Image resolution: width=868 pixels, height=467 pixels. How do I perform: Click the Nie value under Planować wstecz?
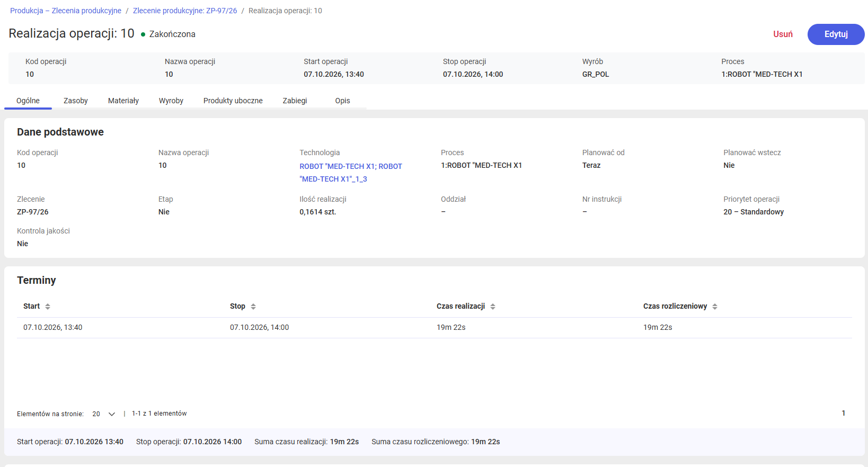pyautogui.click(x=729, y=165)
